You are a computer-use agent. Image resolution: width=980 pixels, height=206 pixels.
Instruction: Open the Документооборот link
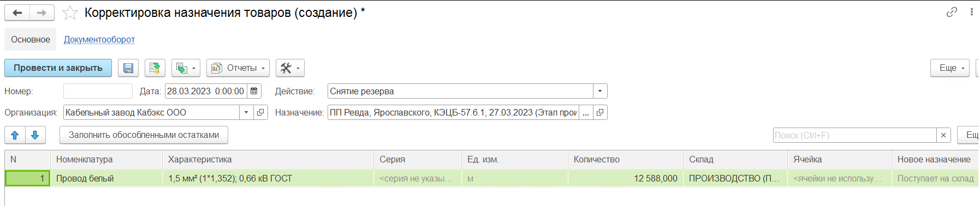(99, 39)
